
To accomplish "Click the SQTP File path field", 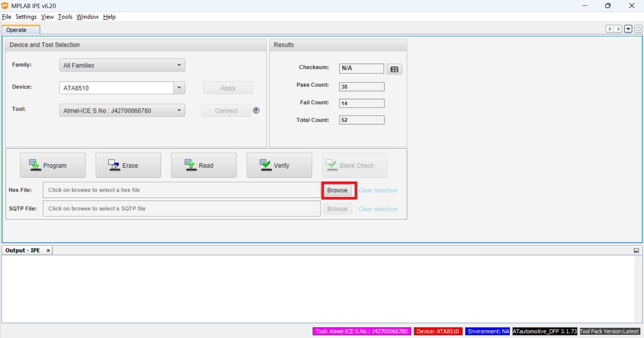I will click(x=181, y=209).
